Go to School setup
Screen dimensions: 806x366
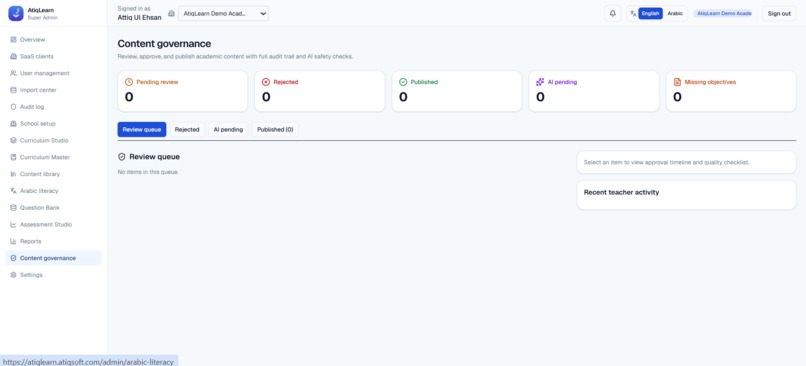click(53, 123)
